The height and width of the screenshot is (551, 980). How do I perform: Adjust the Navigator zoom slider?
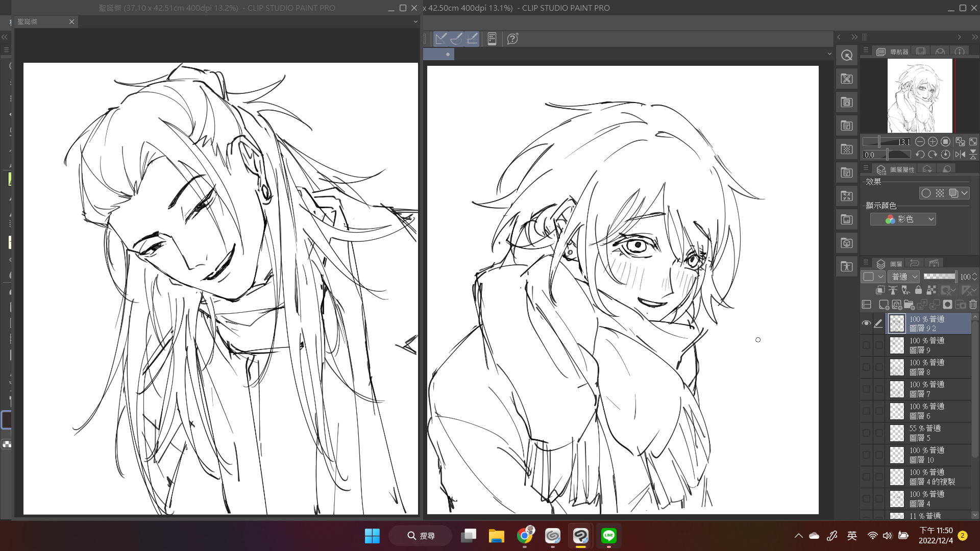(x=886, y=142)
